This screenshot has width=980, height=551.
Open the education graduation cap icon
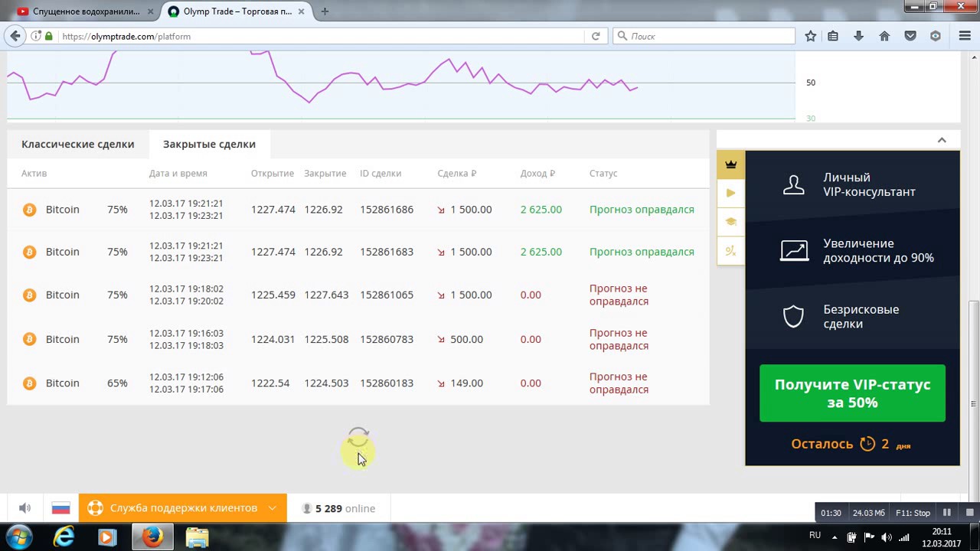[x=730, y=222]
